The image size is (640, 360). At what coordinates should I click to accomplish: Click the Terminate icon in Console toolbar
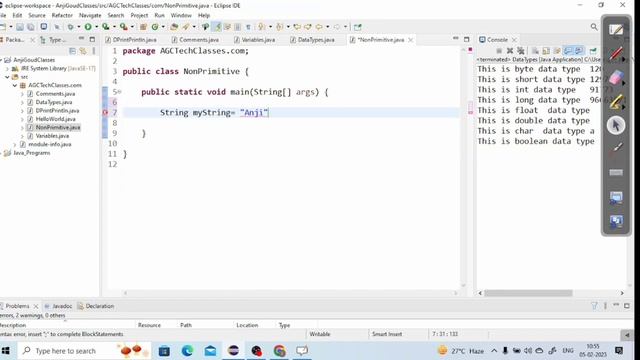(499, 51)
